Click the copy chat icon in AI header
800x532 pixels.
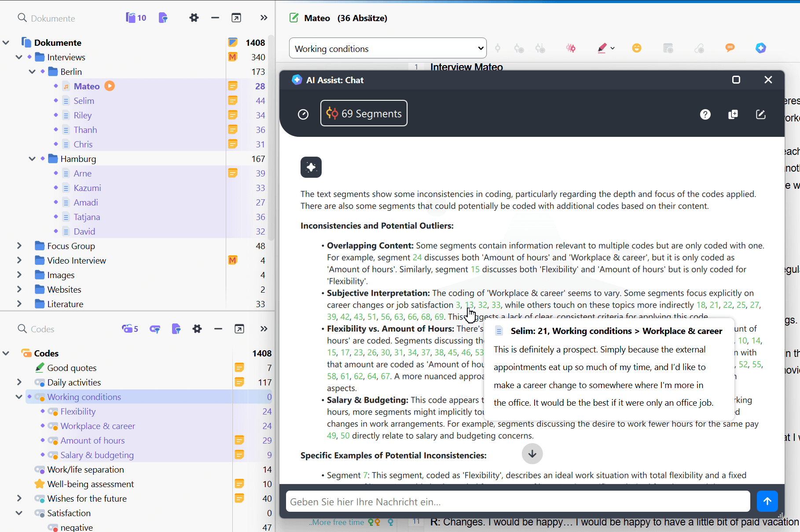(733, 114)
